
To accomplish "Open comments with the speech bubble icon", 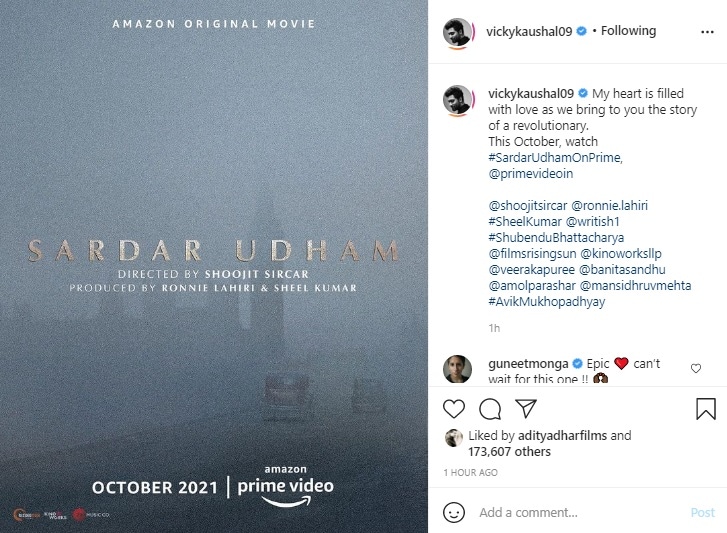I will (x=490, y=409).
